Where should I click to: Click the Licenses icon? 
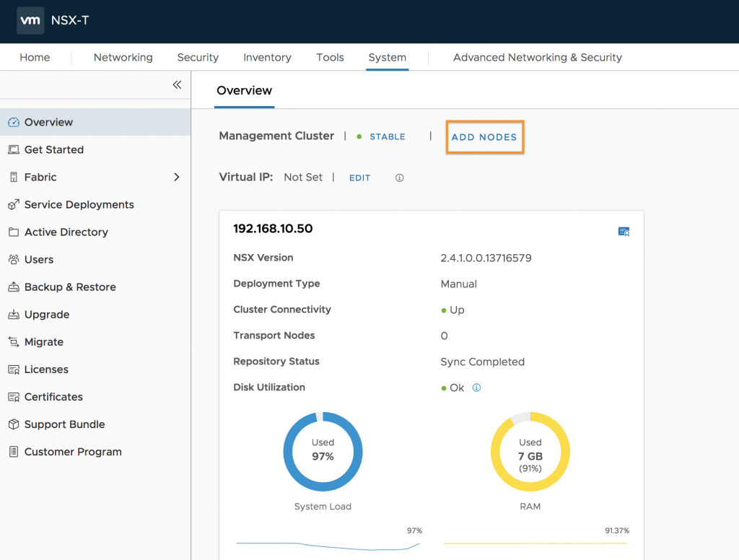(14, 369)
